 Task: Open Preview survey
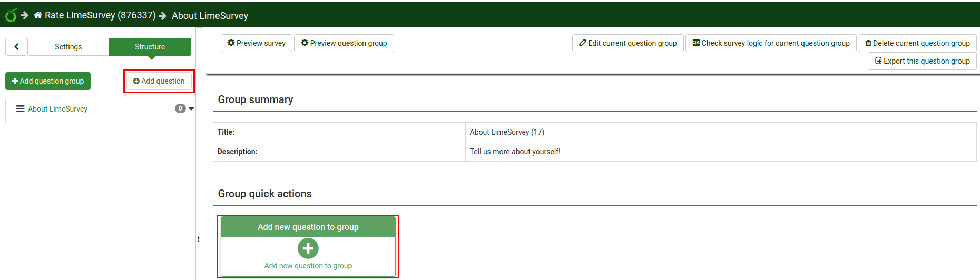[x=257, y=43]
